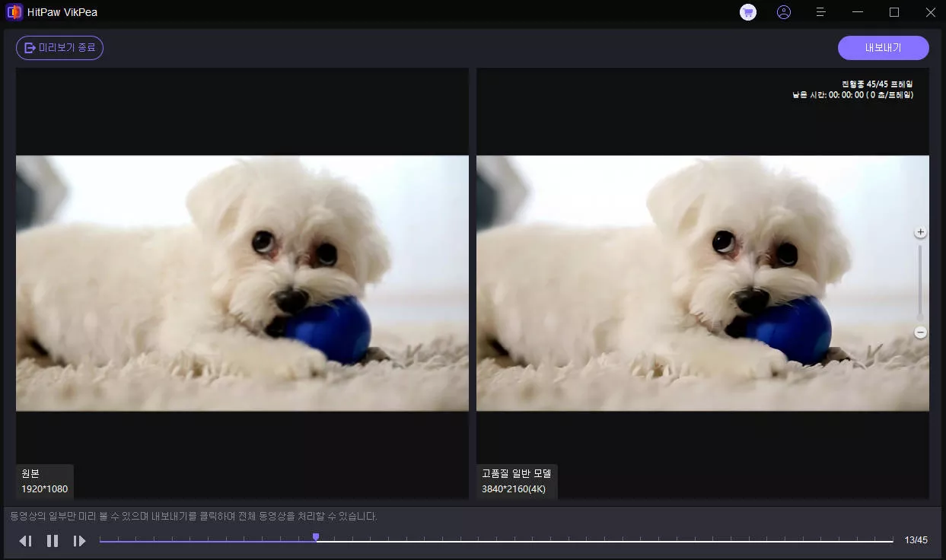Maximize the VikPea window
Image resolution: width=946 pixels, height=560 pixels.
894,12
